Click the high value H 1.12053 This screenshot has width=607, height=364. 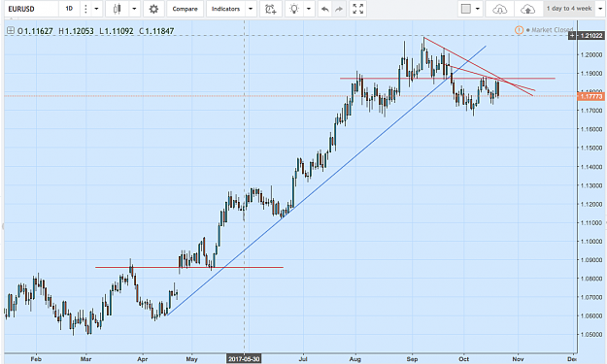pos(77,31)
